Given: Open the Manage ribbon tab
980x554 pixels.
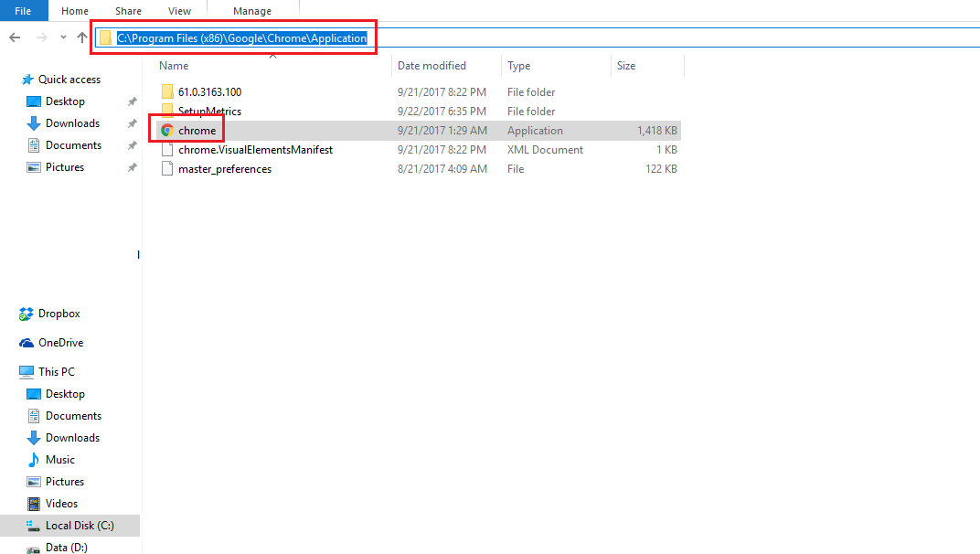Looking at the screenshot, I should [252, 11].
